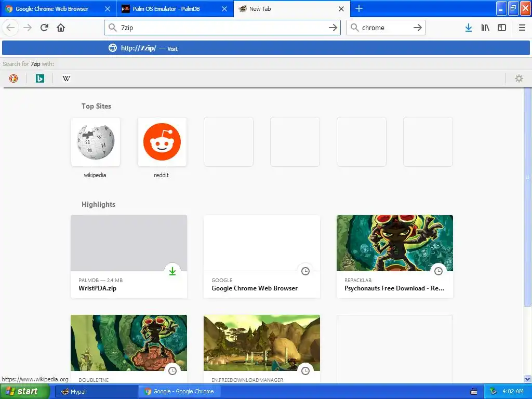This screenshot has height=399, width=532.
Task: Go forward to the next page
Action: (x=28, y=28)
